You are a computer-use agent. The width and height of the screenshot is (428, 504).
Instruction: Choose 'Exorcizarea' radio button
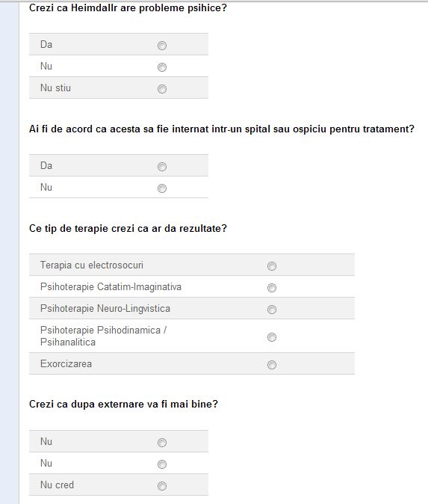coord(272,365)
